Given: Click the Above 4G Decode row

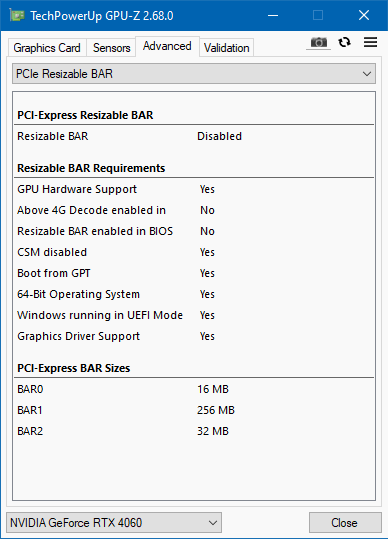Looking at the screenshot, I should coord(194,210).
